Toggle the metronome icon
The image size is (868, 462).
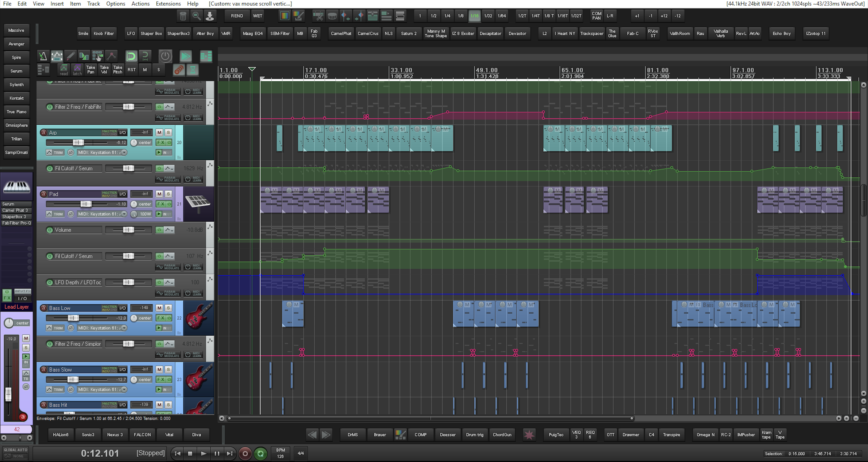(x=43, y=56)
